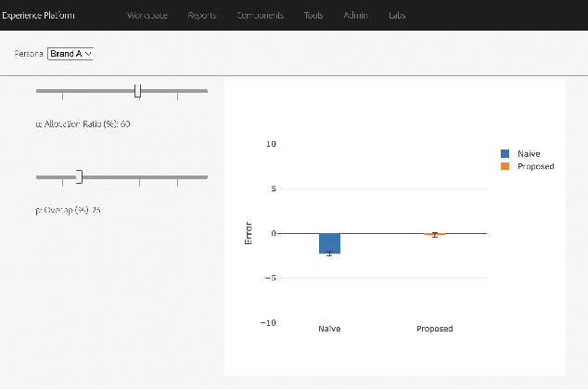Click the Allocation Ratio slider handle
The image size is (588, 390).
(x=137, y=91)
